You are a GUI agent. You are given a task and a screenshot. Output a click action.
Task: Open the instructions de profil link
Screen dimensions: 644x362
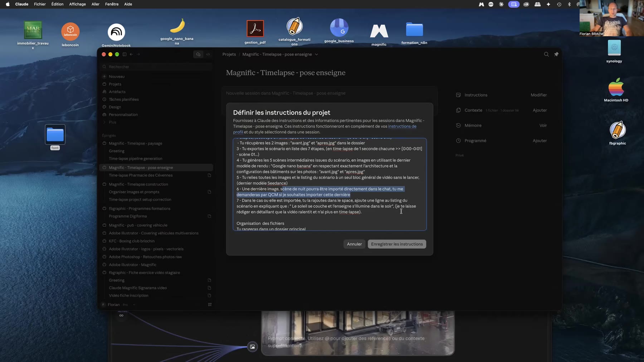[x=402, y=126]
